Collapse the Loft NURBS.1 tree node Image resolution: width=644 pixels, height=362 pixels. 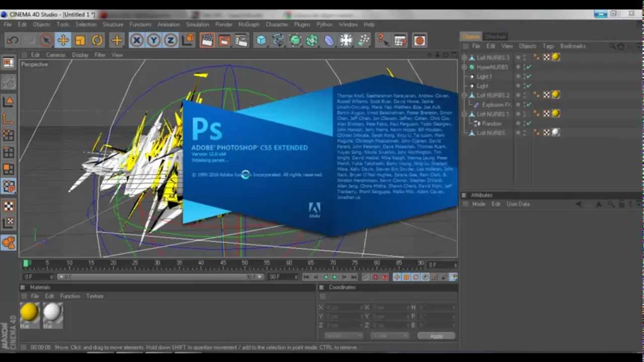point(464,114)
